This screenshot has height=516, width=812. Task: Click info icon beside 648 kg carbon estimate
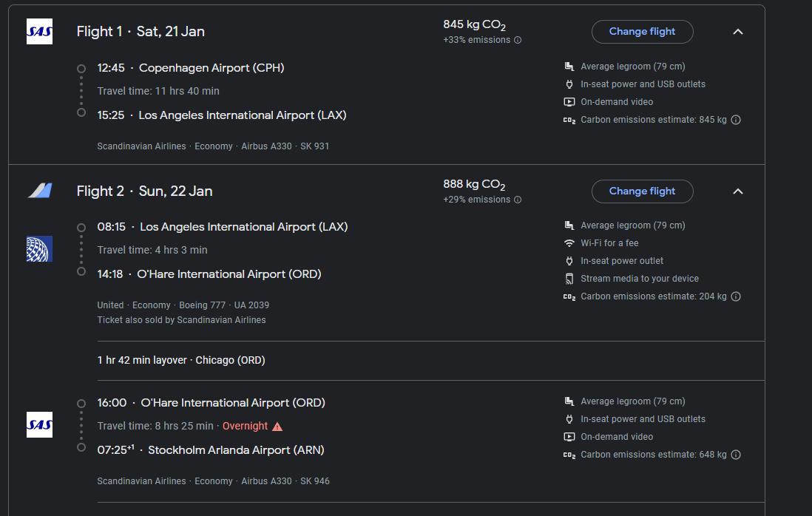pyautogui.click(x=736, y=455)
